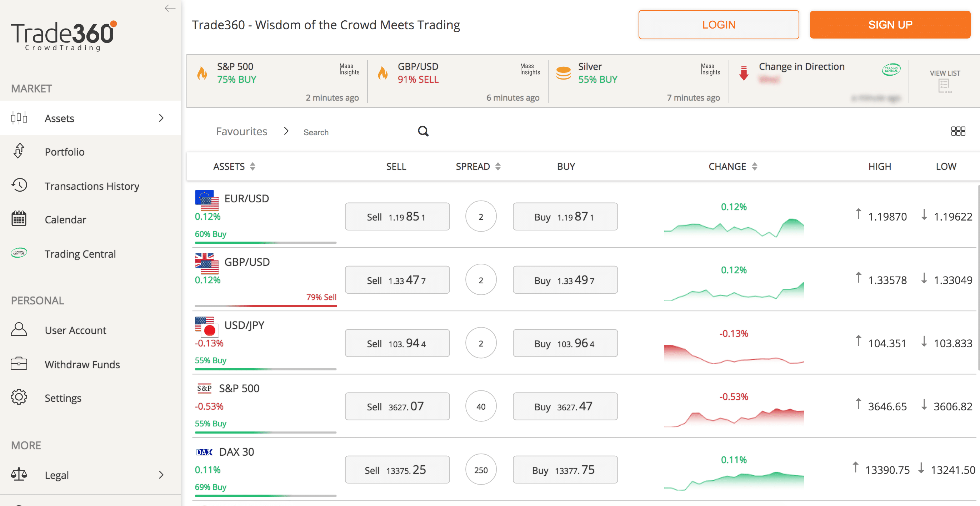Open Legal in the sidebar
This screenshot has height=506, width=980.
90,475
